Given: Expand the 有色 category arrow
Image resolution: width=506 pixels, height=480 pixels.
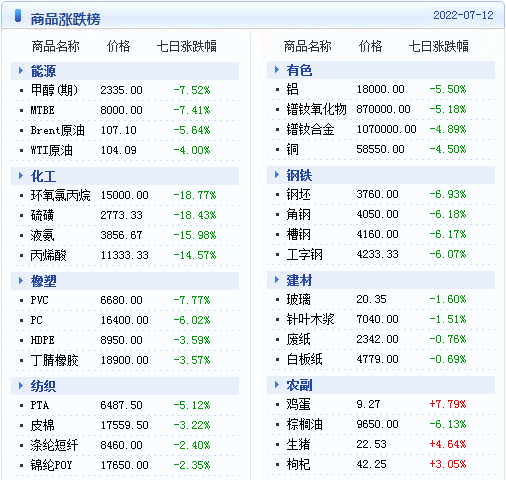Looking at the screenshot, I should coord(277,70).
